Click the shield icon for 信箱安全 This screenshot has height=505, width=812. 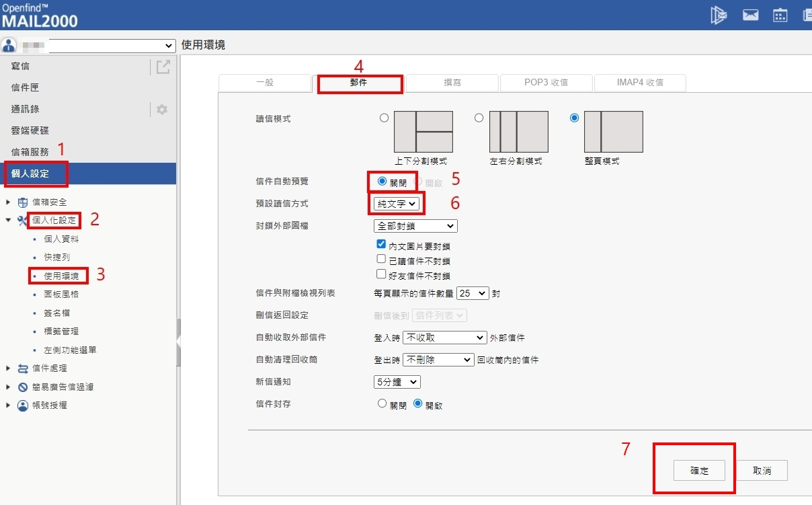[x=23, y=202]
